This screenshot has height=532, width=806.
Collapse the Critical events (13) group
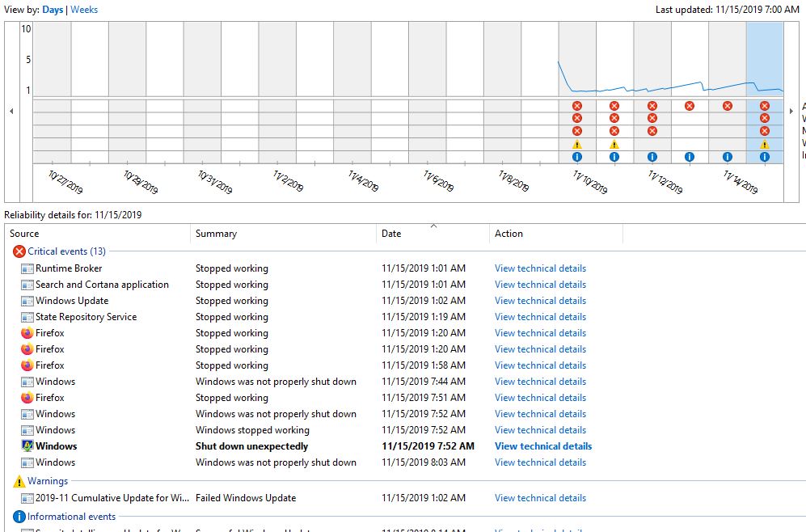(x=66, y=251)
